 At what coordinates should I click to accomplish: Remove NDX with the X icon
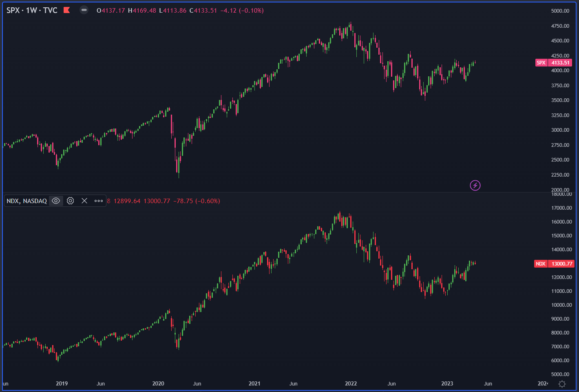click(84, 201)
